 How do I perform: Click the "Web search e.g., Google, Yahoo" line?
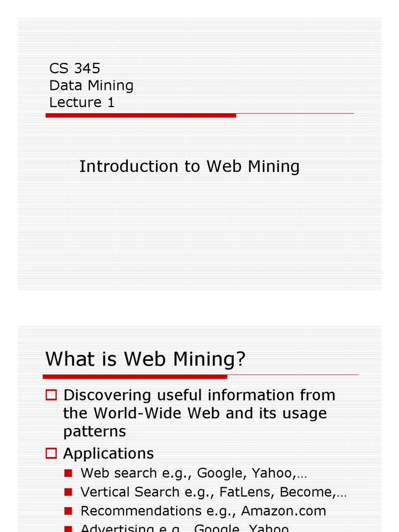point(194,473)
